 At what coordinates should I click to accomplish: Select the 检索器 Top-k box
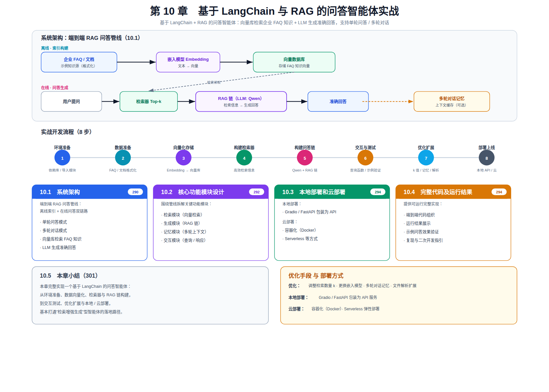149,102
